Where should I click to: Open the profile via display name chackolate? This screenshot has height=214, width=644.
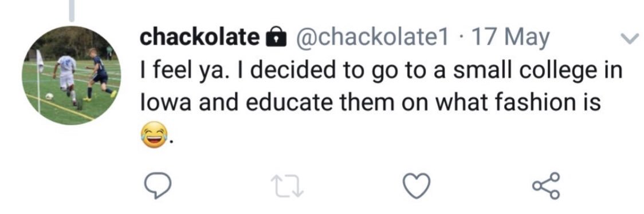201,38
